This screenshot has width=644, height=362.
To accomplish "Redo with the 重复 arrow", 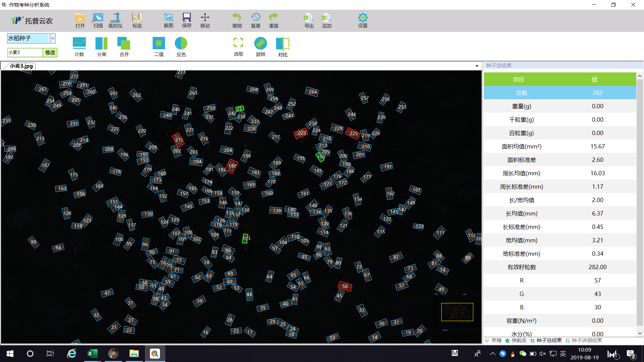I will tap(274, 20).
